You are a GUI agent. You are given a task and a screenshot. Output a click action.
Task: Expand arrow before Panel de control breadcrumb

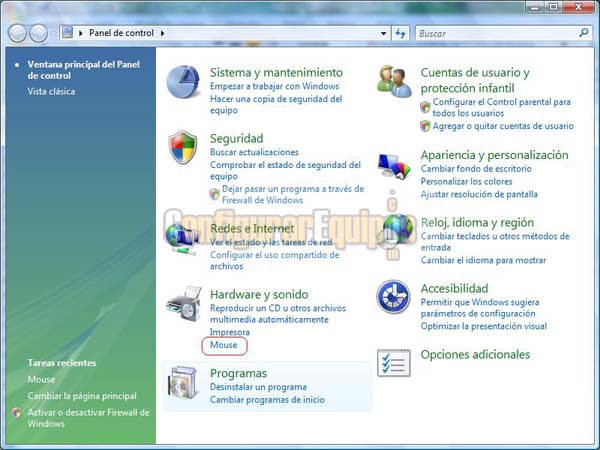pos(81,33)
